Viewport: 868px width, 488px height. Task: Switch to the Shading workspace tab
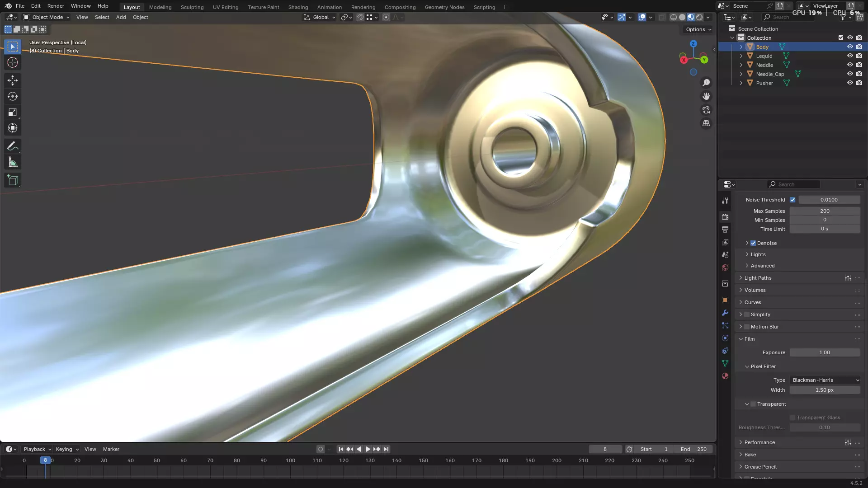pyautogui.click(x=298, y=7)
